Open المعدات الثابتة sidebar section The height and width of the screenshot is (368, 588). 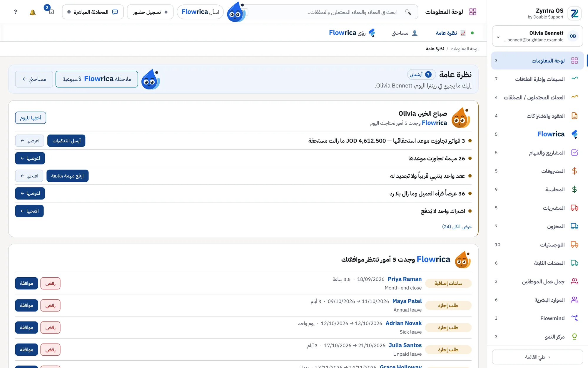click(537, 263)
